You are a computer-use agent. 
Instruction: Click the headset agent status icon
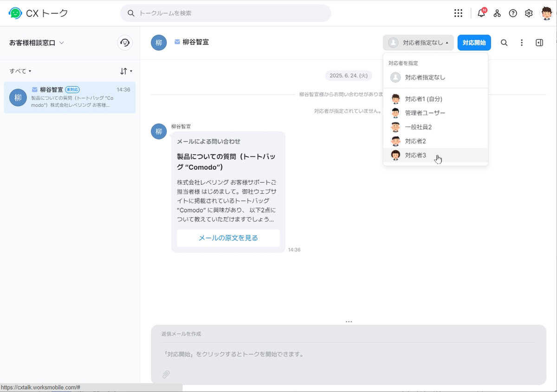click(125, 43)
